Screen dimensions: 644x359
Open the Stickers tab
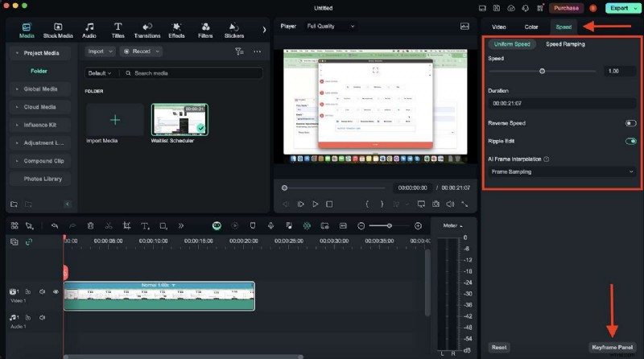[x=234, y=31]
